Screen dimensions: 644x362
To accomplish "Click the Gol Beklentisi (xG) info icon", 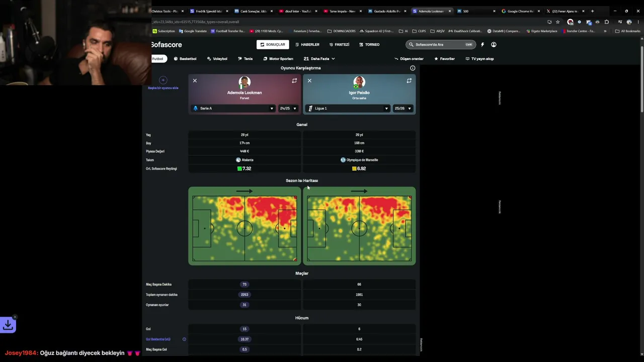I will click(x=184, y=339).
